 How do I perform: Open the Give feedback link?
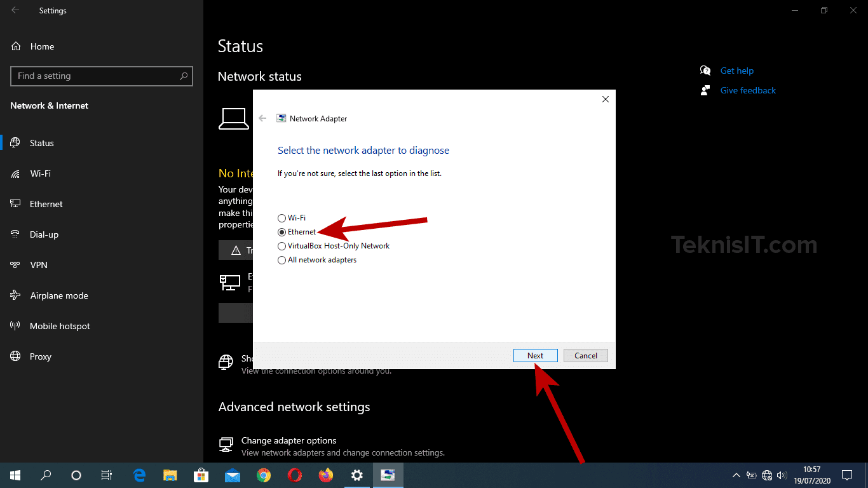click(747, 90)
